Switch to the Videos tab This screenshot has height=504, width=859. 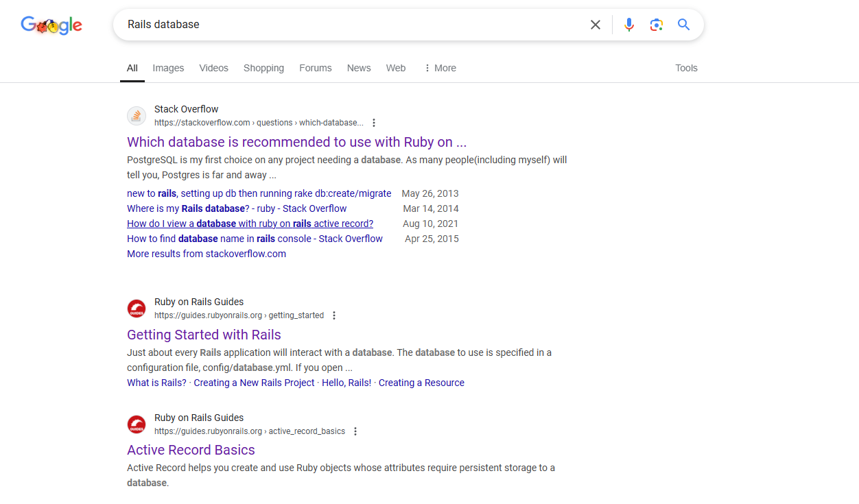pos(214,68)
